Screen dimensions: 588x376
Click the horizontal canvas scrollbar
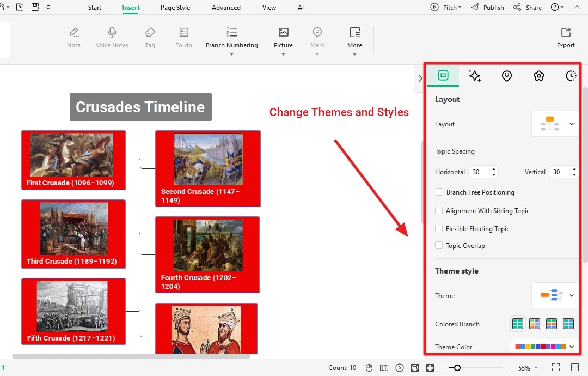point(131,356)
